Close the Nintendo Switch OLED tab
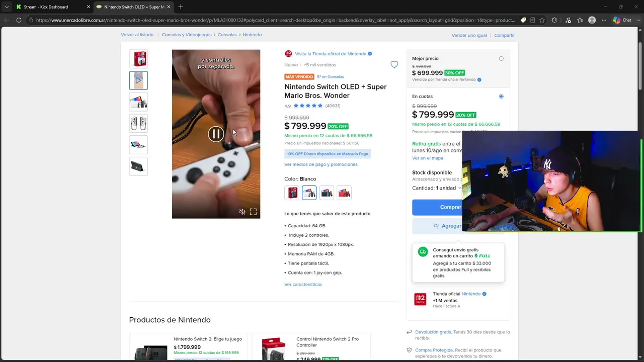Screen dimensions: 644x362 (169, 7)
